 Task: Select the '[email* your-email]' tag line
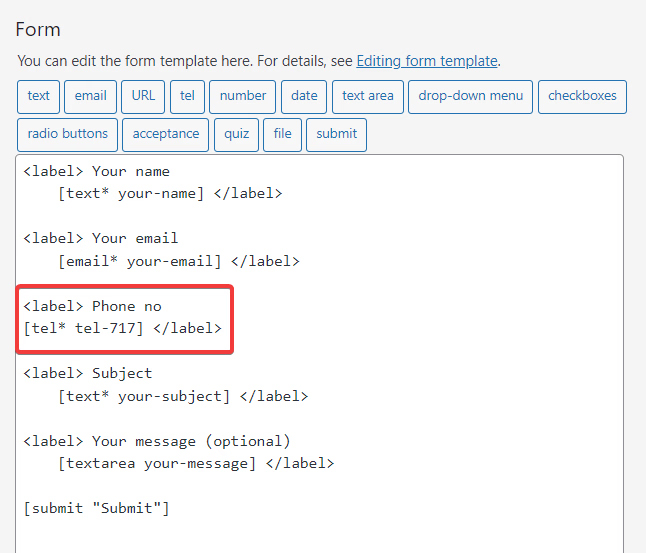pyautogui.click(x=140, y=261)
